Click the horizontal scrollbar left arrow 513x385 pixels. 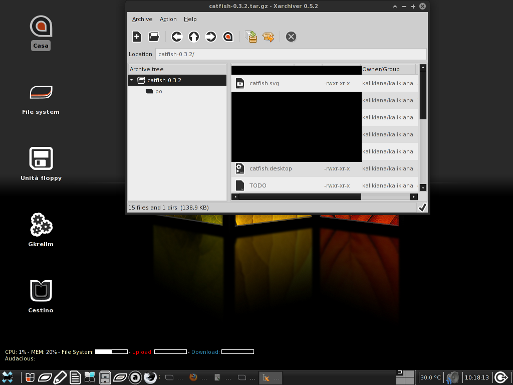click(x=235, y=197)
